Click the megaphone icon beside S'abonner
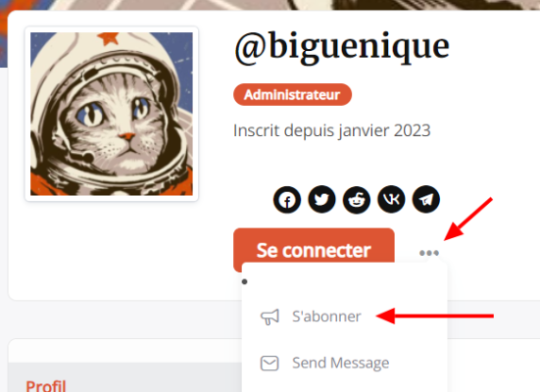Viewport: 540px width, 392px height. point(270,317)
